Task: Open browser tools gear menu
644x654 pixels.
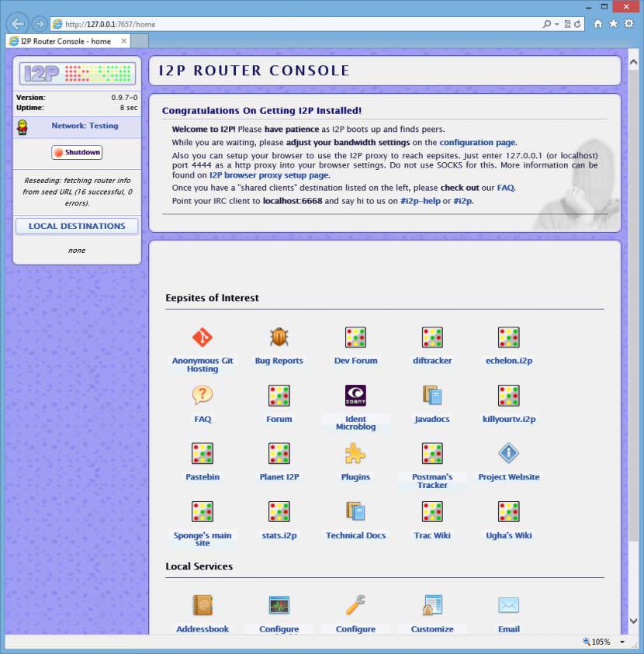Action: (628, 24)
